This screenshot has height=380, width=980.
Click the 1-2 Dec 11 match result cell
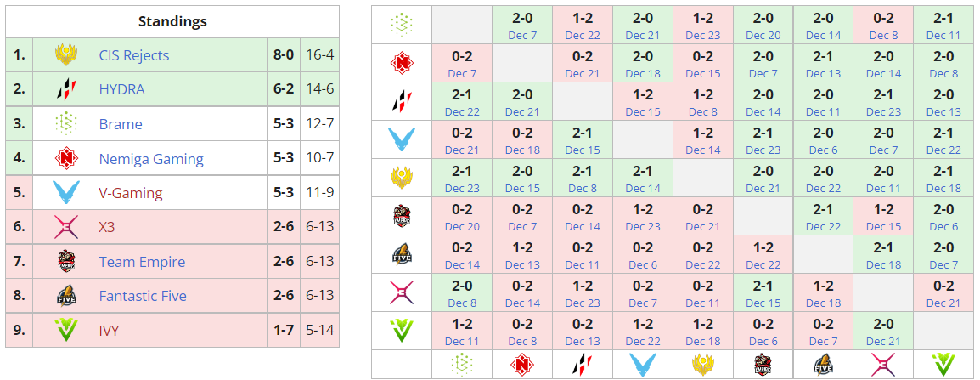click(x=462, y=331)
